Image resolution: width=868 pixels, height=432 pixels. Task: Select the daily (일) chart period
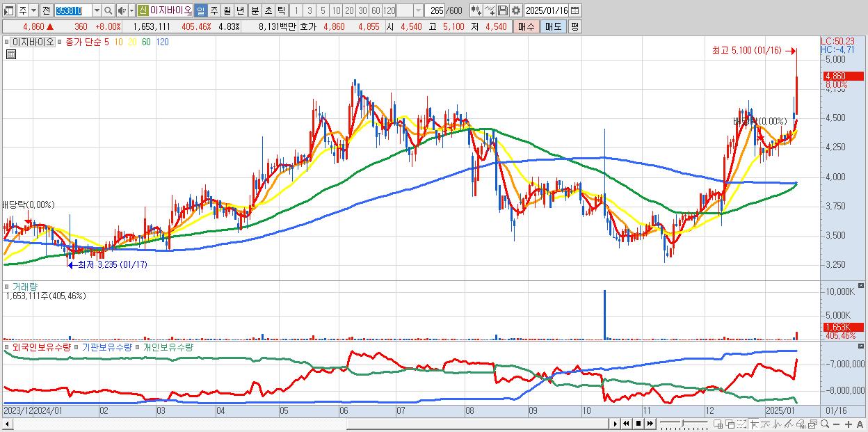tap(200, 10)
